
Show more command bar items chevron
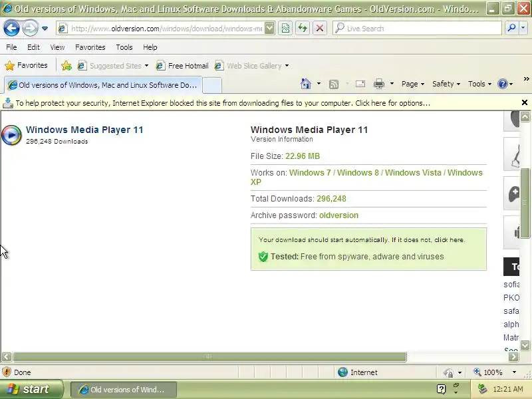coord(526,79)
